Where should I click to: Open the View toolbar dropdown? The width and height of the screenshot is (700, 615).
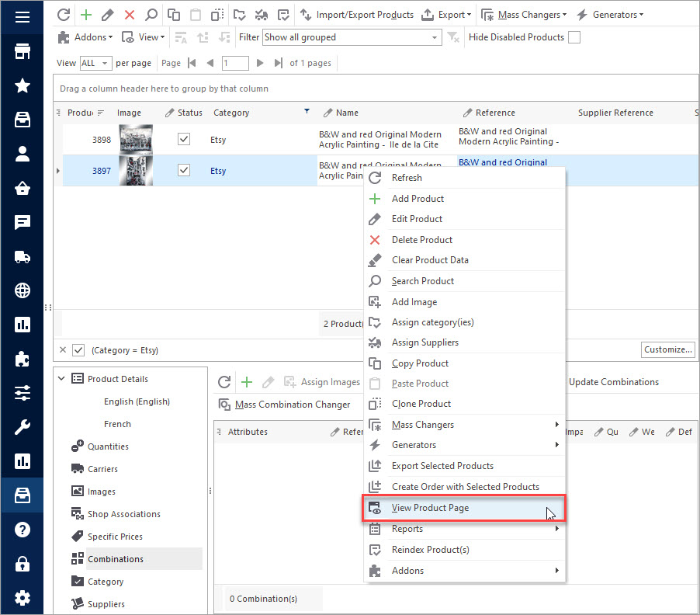(x=144, y=37)
